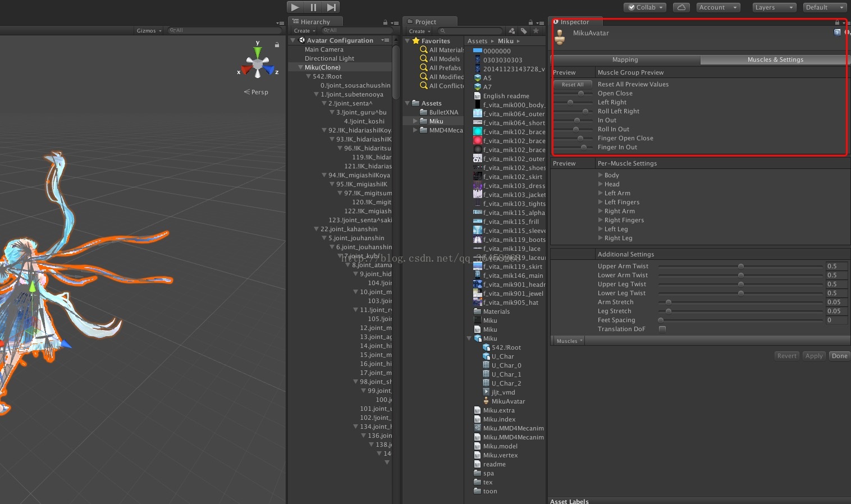Enable the Translation DoF checkbox

tap(662, 329)
